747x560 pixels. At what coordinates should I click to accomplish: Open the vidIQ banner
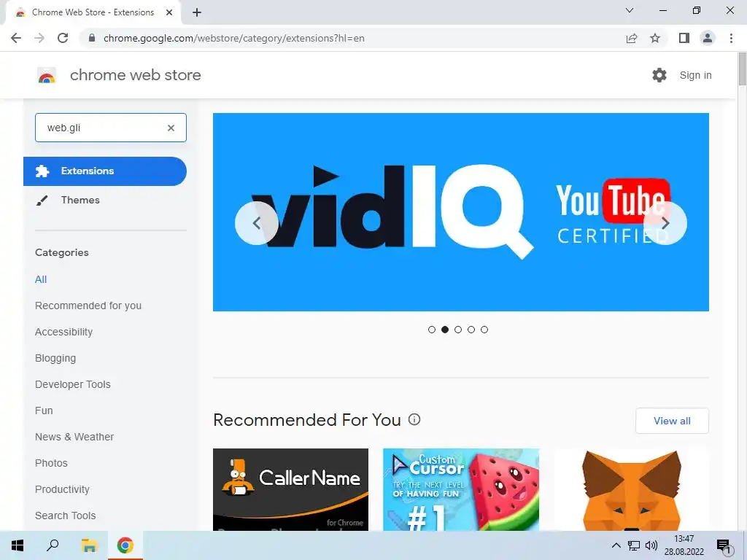click(x=461, y=212)
